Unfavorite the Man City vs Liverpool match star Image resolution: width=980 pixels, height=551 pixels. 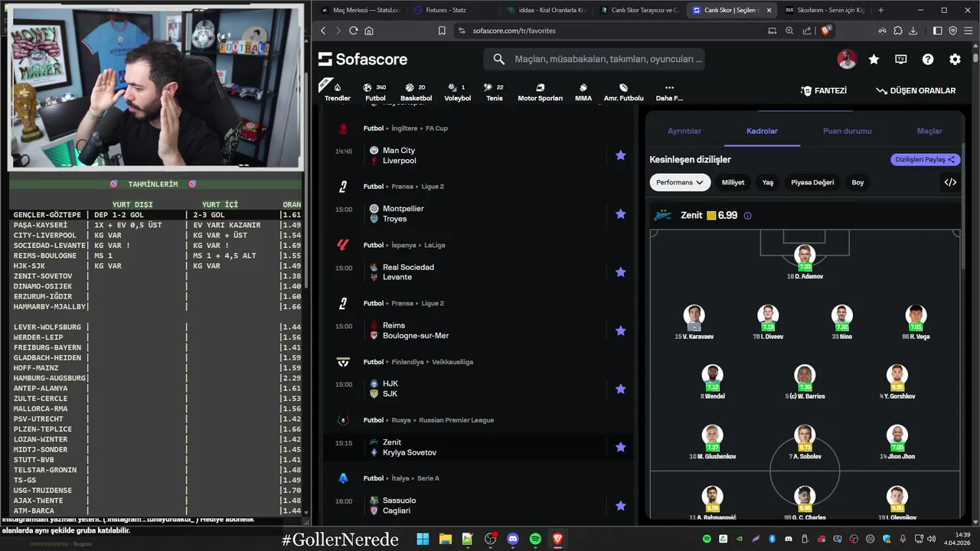point(621,155)
